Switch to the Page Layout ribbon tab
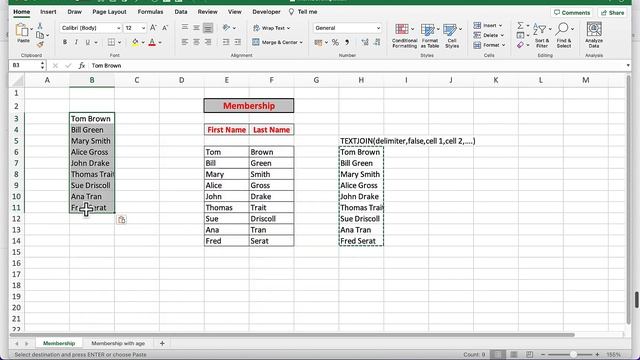640x360 pixels. tap(109, 12)
